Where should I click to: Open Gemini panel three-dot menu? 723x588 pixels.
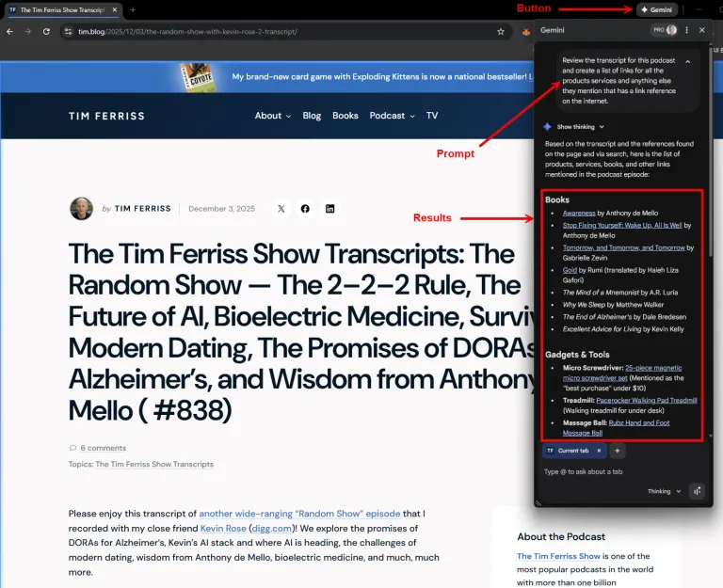click(x=686, y=30)
